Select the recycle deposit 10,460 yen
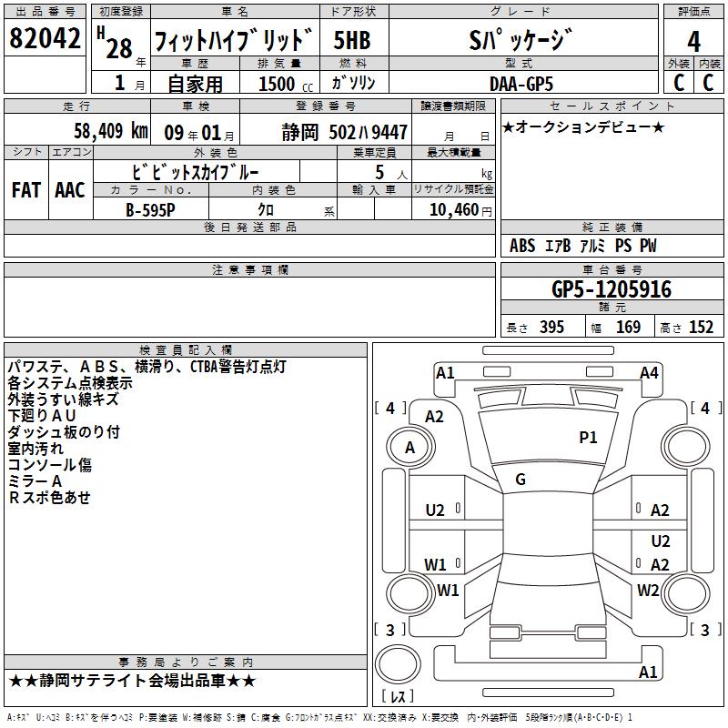Viewport: 728px width, 728px height. [460, 210]
